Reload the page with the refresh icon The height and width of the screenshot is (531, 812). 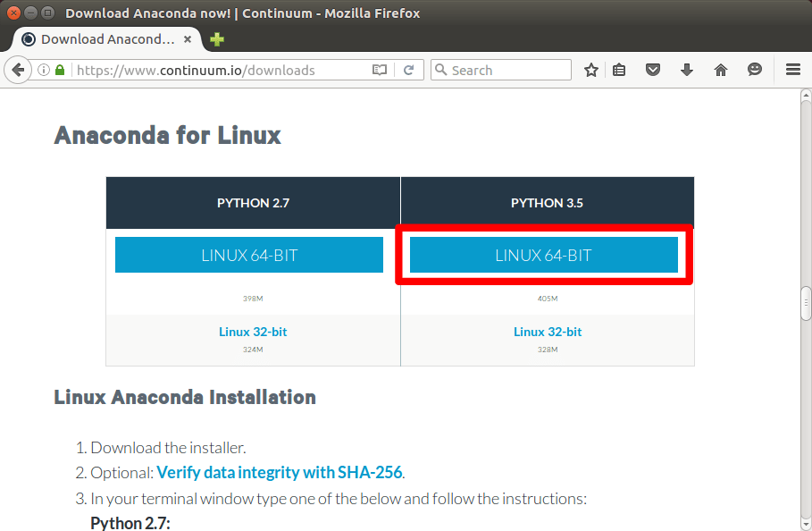pos(408,70)
